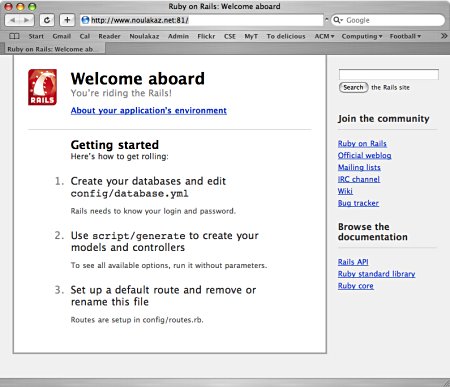Open the Flickr bookmark
Image resolution: width=450 pixels, height=387 pixels.
point(206,36)
